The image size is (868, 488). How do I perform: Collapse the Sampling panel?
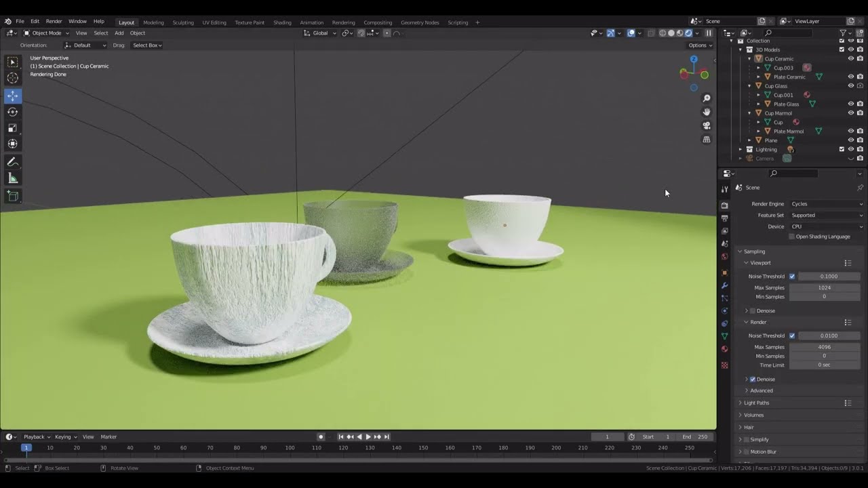tap(754, 251)
